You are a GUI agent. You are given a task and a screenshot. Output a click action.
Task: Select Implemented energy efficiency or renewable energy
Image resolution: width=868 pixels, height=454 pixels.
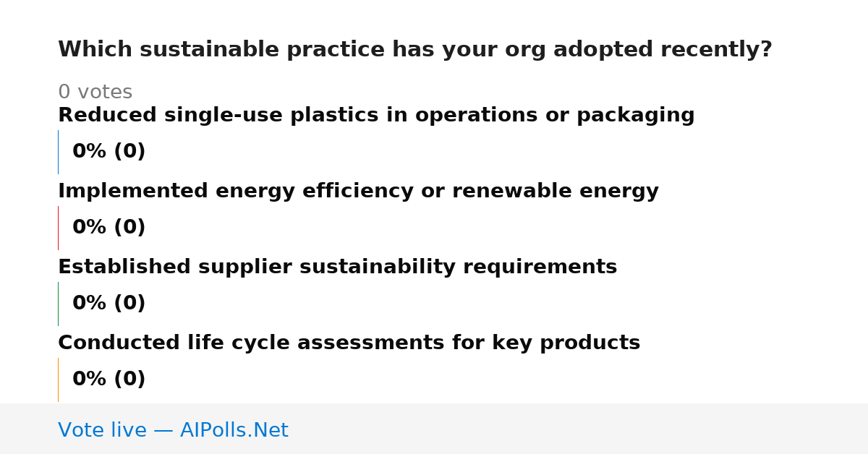click(358, 192)
